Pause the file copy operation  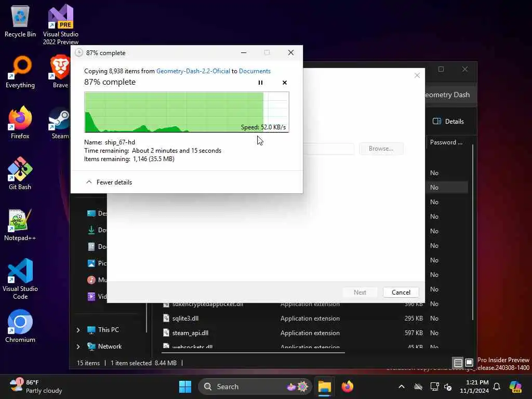click(260, 83)
